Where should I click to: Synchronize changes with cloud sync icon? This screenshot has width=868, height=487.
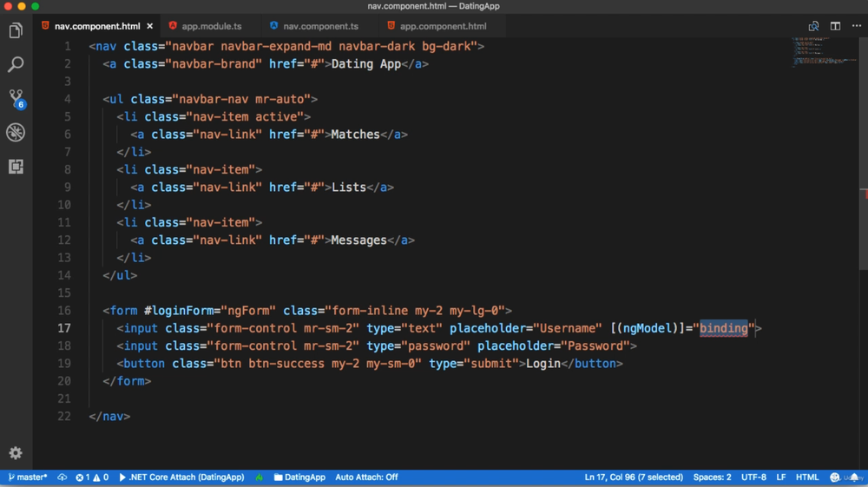(62, 477)
